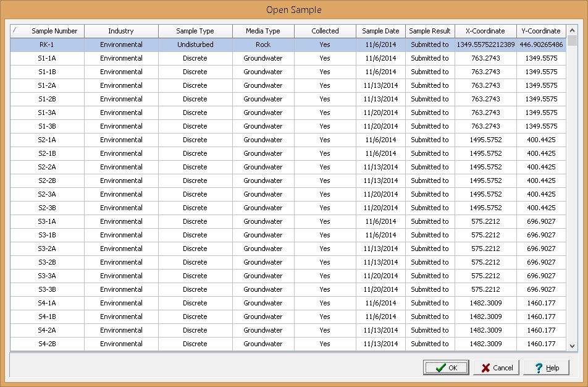The image size is (588, 387).
Task: Open Help with the question mark button
Action: pos(546,368)
